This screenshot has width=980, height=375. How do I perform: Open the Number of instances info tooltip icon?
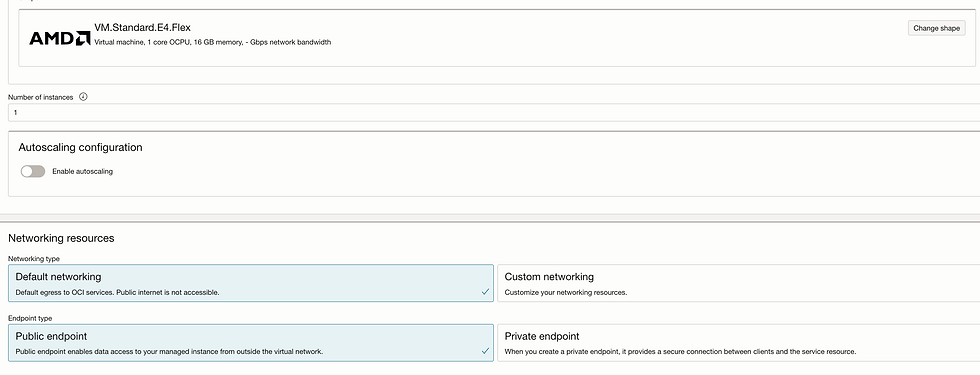click(83, 97)
